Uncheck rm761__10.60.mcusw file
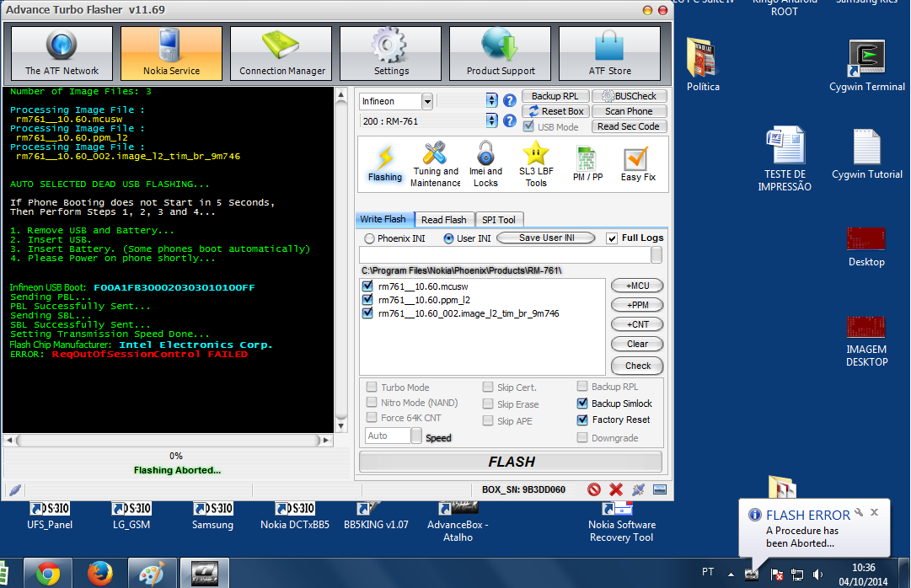Screen dimensions: 911x588 (x=367, y=286)
